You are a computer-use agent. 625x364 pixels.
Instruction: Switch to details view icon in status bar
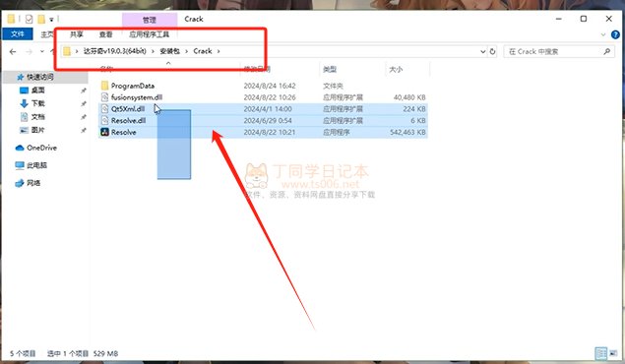pos(600,353)
